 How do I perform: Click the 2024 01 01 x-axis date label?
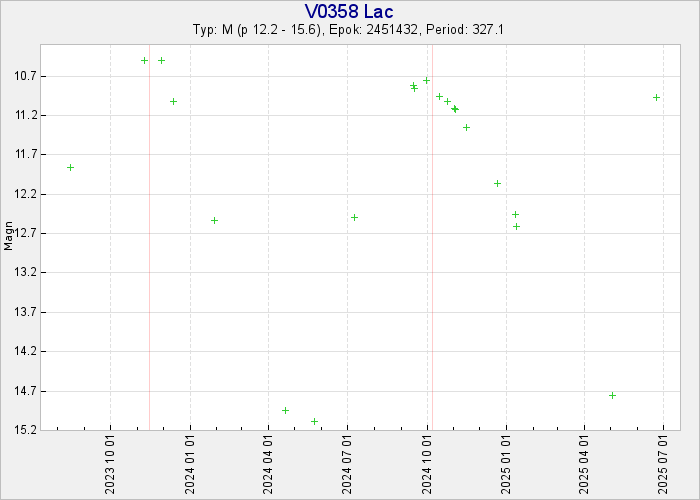pyautogui.click(x=189, y=464)
